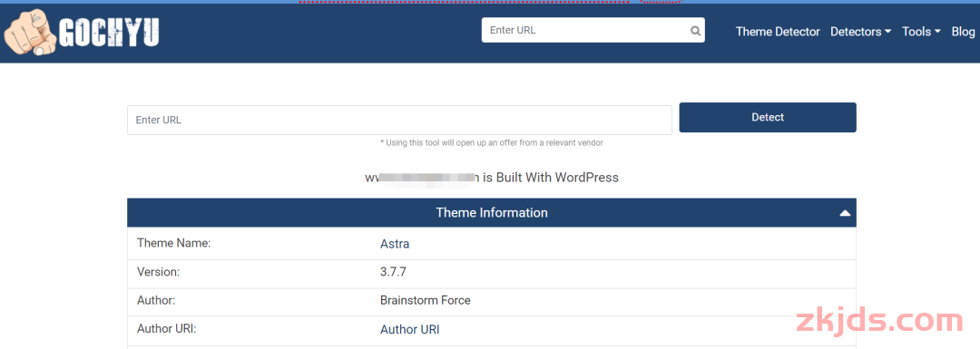
Task: Open the Author URI link
Action: [x=409, y=329]
